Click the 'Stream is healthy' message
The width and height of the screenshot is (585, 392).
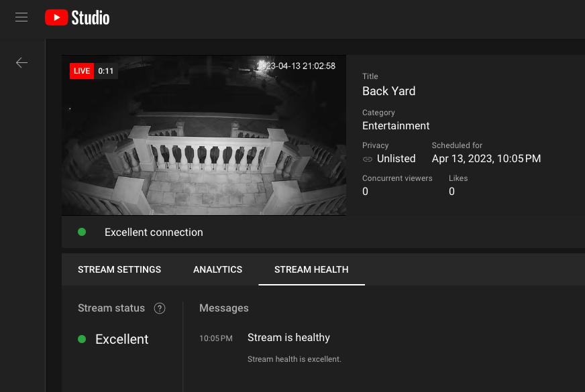[x=288, y=338]
